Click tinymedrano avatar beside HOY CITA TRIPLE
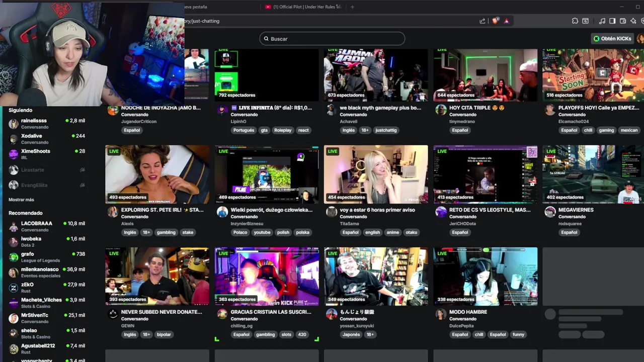The width and height of the screenshot is (644, 362). click(x=441, y=110)
